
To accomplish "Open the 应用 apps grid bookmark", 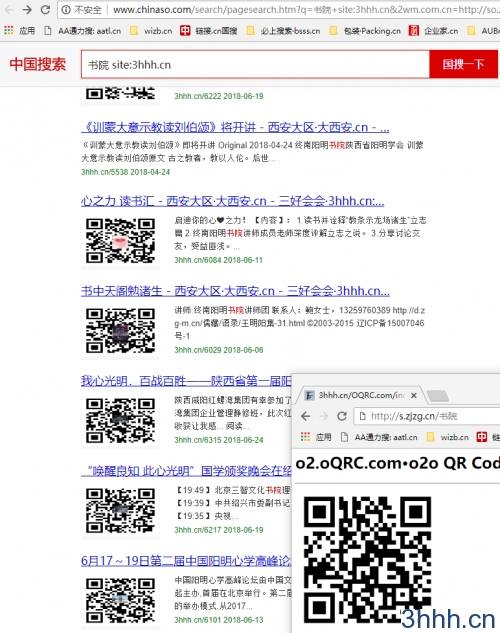I will point(19,31).
